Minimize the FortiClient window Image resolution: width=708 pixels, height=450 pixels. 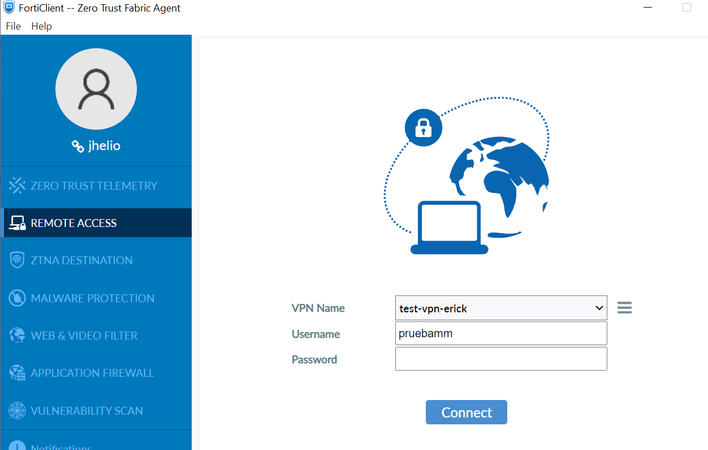tap(647, 8)
